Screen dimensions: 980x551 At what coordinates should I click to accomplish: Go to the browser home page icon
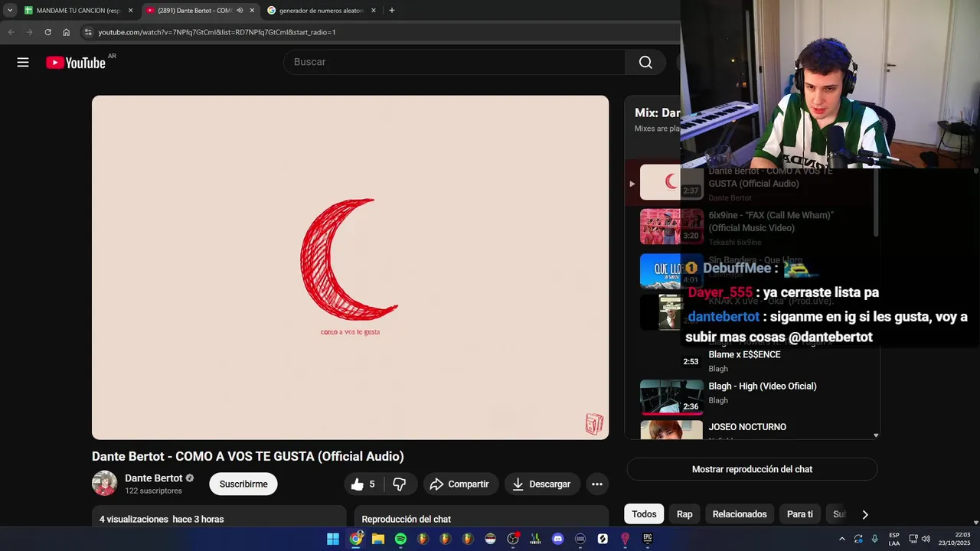coord(67,32)
